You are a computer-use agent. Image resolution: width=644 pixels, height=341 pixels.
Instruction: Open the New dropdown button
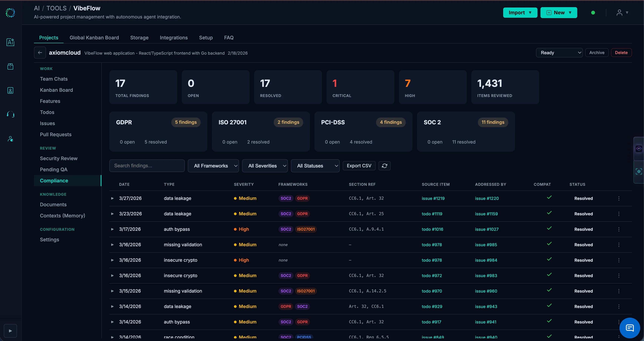coord(559,12)
